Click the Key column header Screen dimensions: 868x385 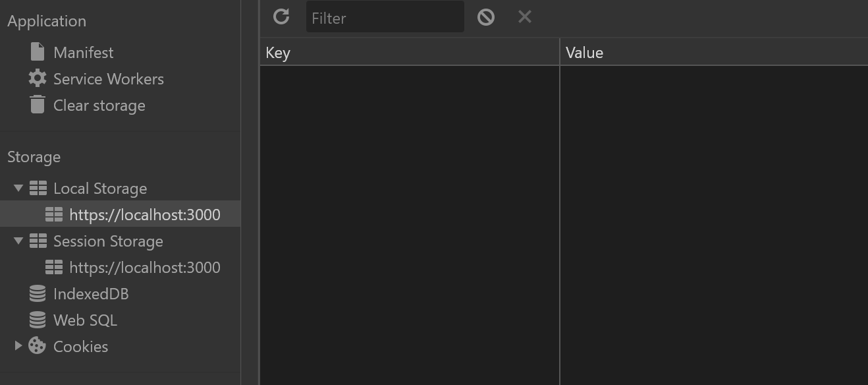[x=277, y=53]
